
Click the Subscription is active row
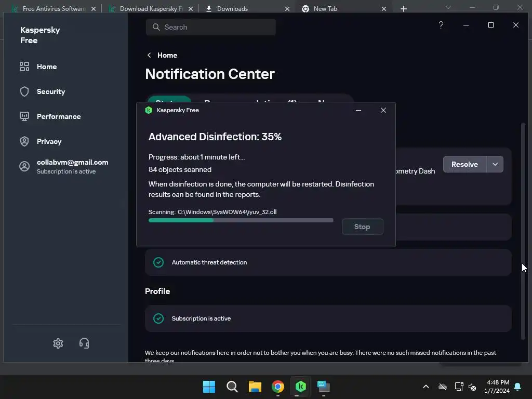click(328, 318)
